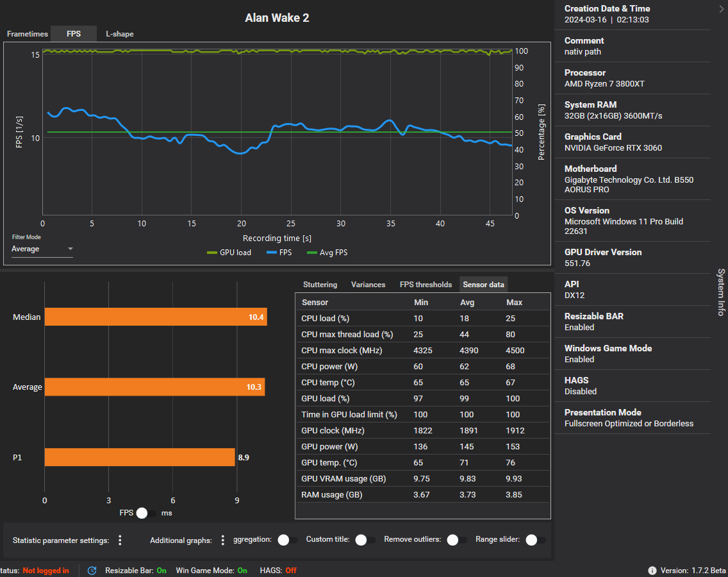The image size is (728, 577).
Task: Click the version info icon
Action: tap(652, 571)
